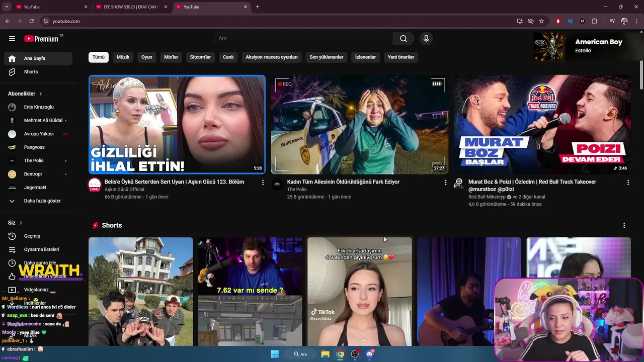The width and height of the screenshot is (644, 362).
Task: Select the İzlenenler filter chip
Action: 365,57
